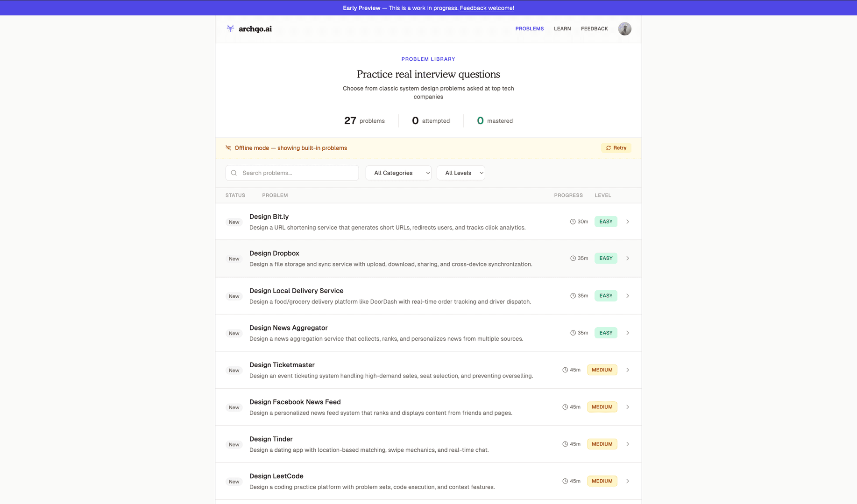857x504 pixels.
Task: Click the clock icon in Design Tinder row
Action: (565, 444)
